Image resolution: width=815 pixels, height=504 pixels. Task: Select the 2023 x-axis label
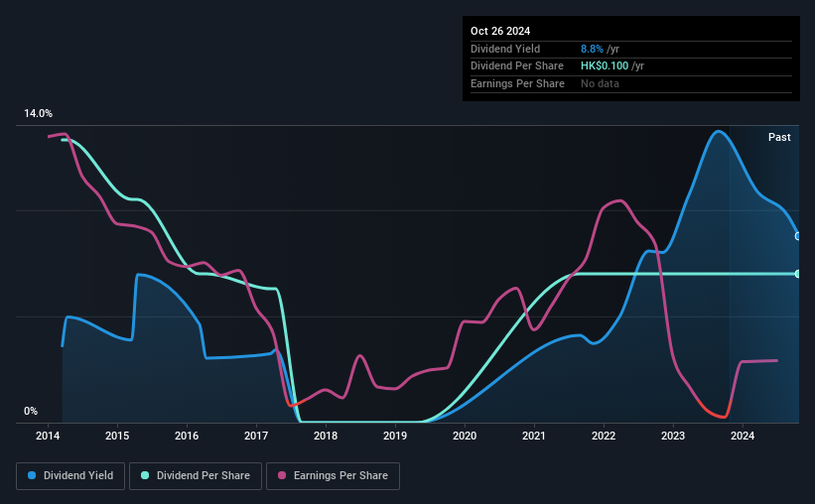point(673,436)
